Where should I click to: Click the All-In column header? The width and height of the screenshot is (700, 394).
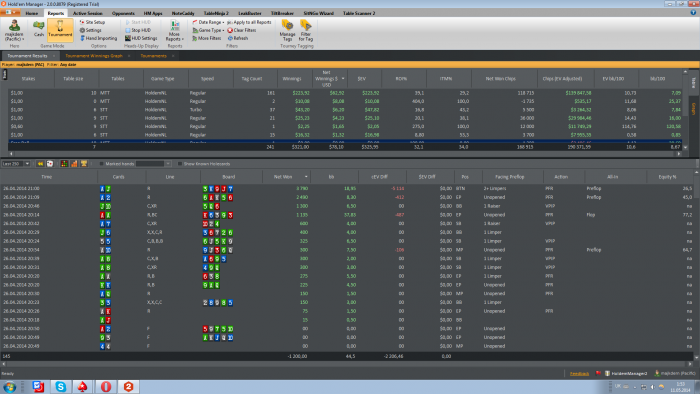(612, 177)
